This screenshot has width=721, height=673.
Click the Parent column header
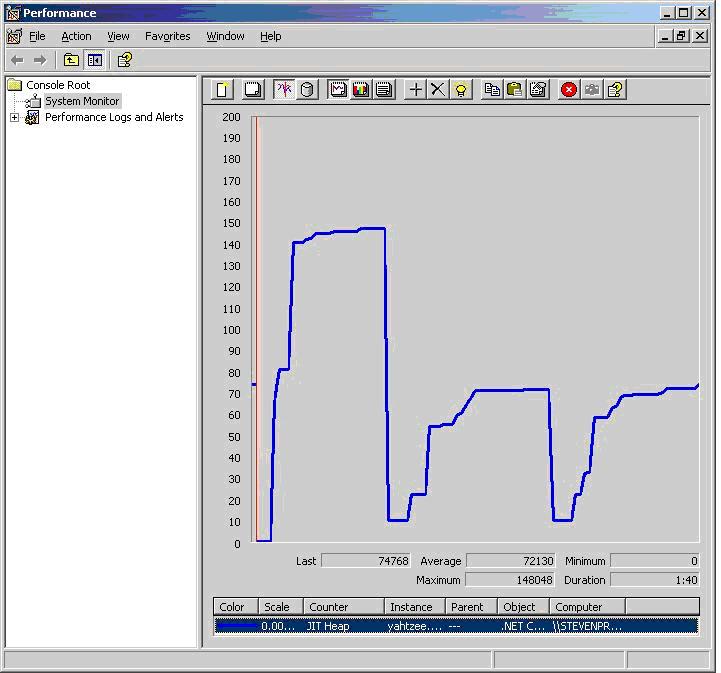[472, 607]
